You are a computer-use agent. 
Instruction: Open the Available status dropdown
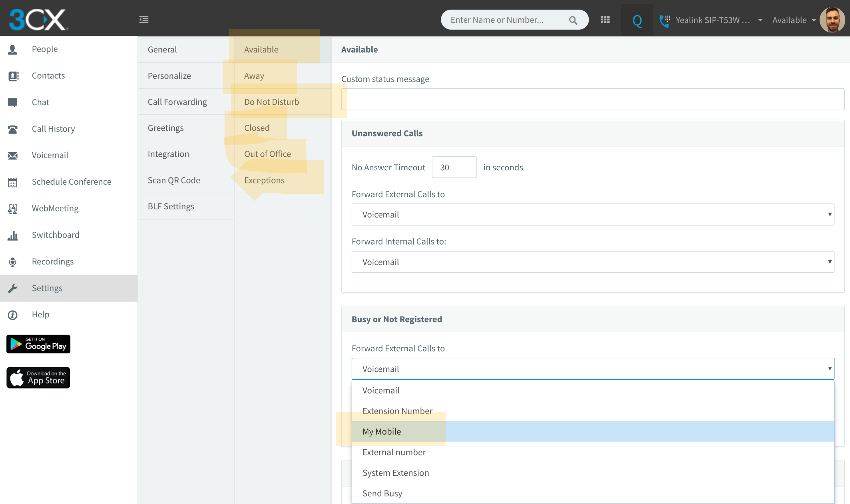pos(794,20)
